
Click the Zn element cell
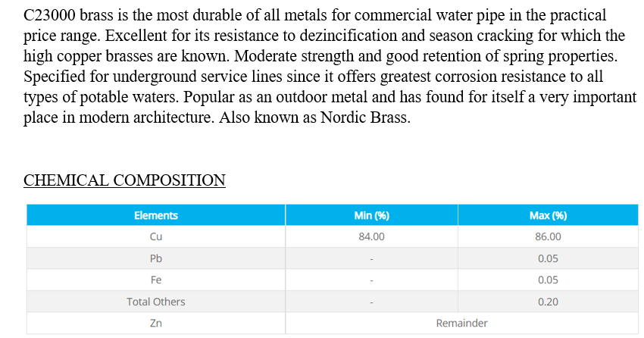pos(156,323)
